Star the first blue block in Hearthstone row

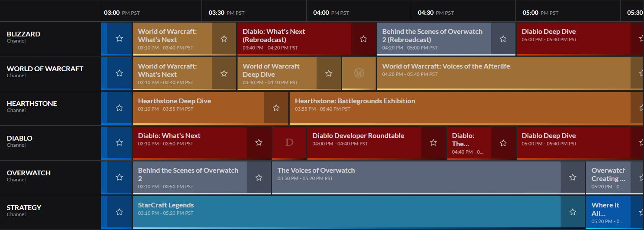pyautogui.click(x=119, y=108)
